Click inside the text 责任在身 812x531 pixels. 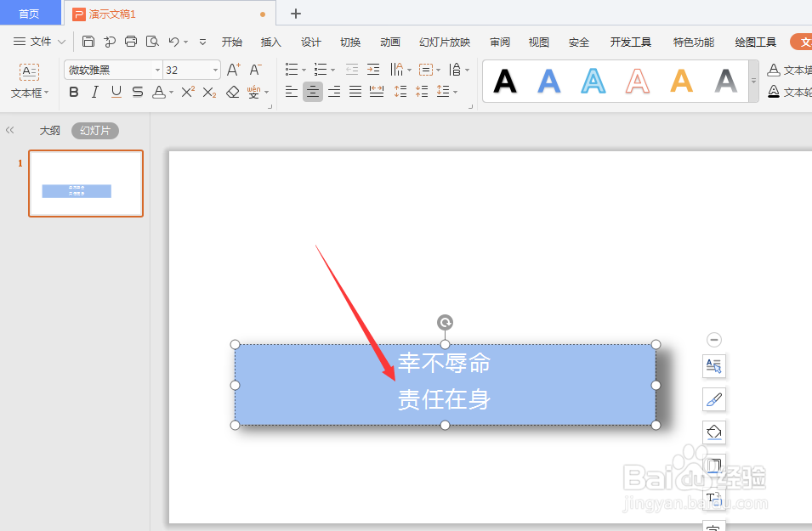click(x=444, y=399)
